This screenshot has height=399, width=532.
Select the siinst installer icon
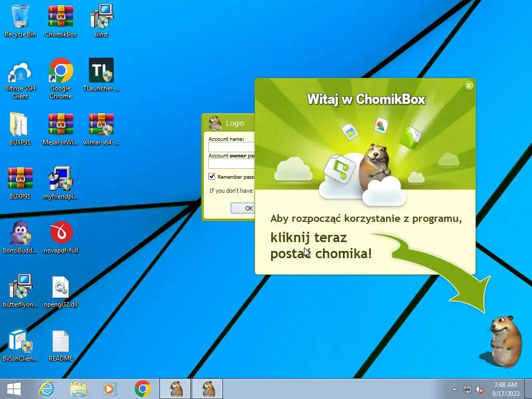(101, 20)
